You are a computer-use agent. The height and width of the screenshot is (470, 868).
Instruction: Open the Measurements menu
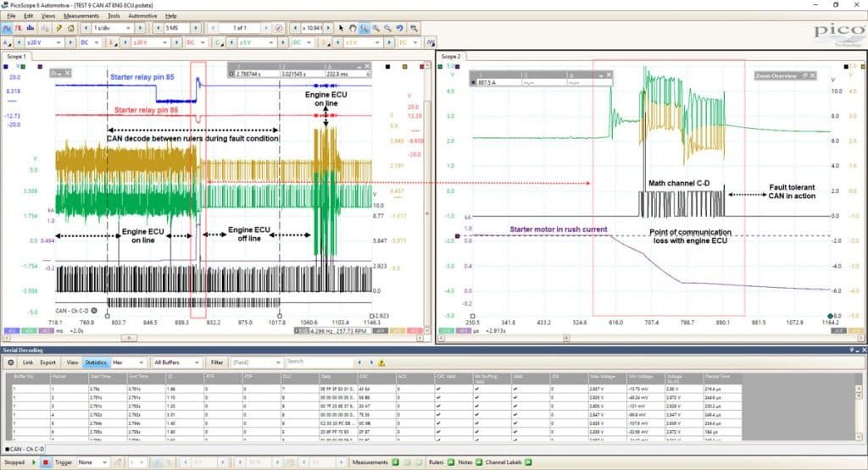[81, 16]
